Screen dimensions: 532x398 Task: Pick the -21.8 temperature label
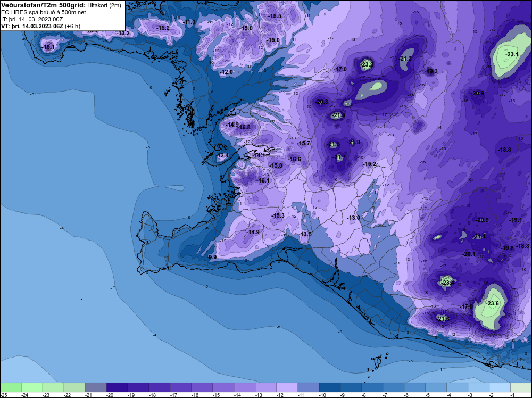click(x=354, y=142)
